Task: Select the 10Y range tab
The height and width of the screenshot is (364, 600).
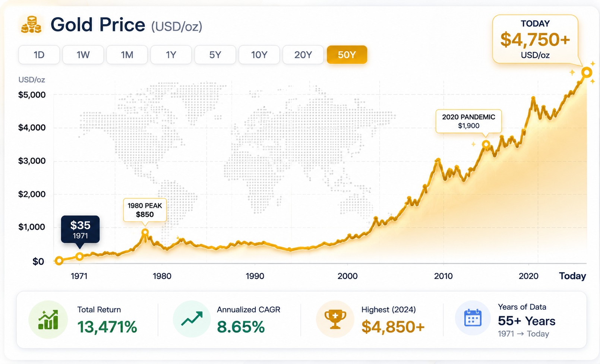Action: tap(259, 55)
